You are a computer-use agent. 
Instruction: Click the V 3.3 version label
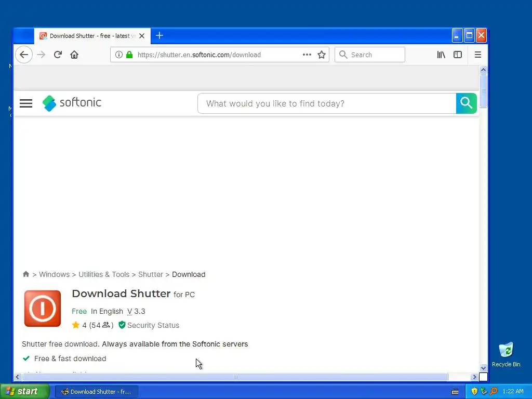136,311
